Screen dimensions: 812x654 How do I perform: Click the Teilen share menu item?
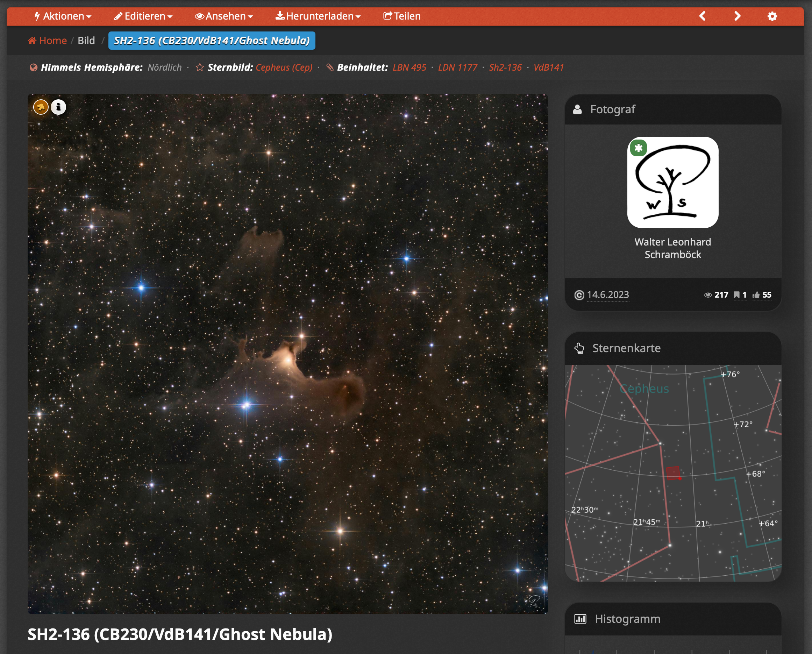402,16
